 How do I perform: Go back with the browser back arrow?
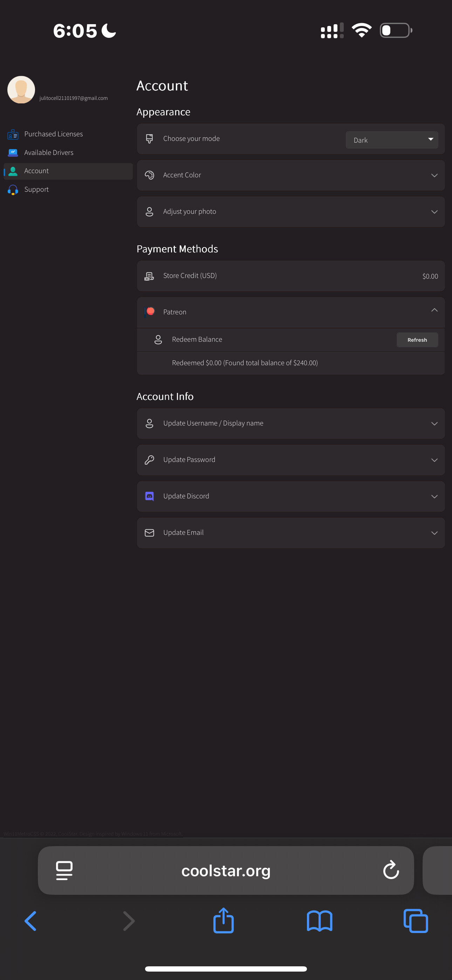(30, 921)
